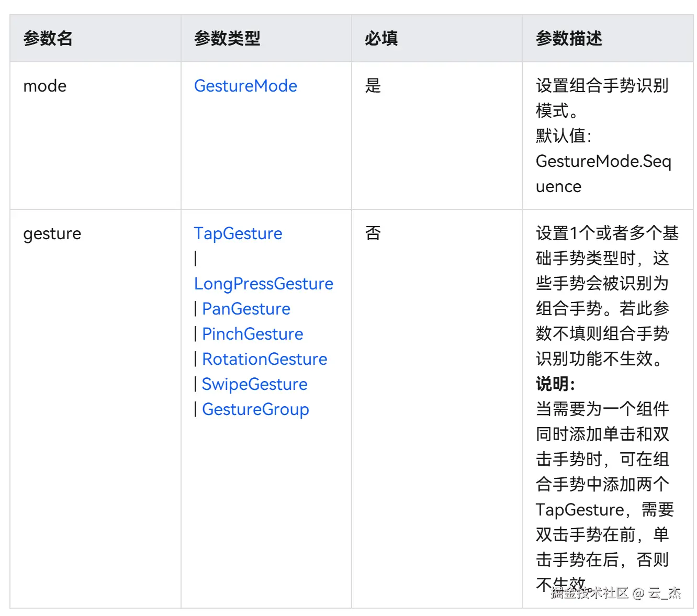This screenshot has height=616, width=697.
Task: Follow the GestureGroup link
Action: [255, 409]
